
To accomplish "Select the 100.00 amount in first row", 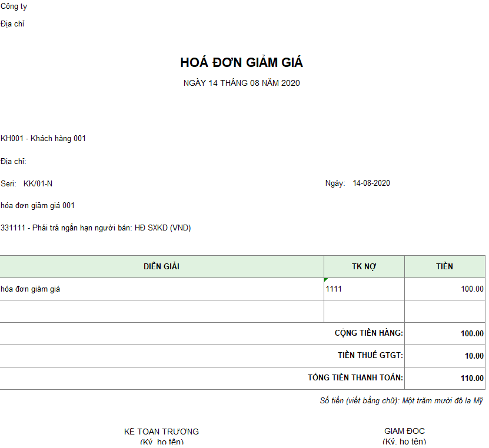I will click(x=472, y=289).
